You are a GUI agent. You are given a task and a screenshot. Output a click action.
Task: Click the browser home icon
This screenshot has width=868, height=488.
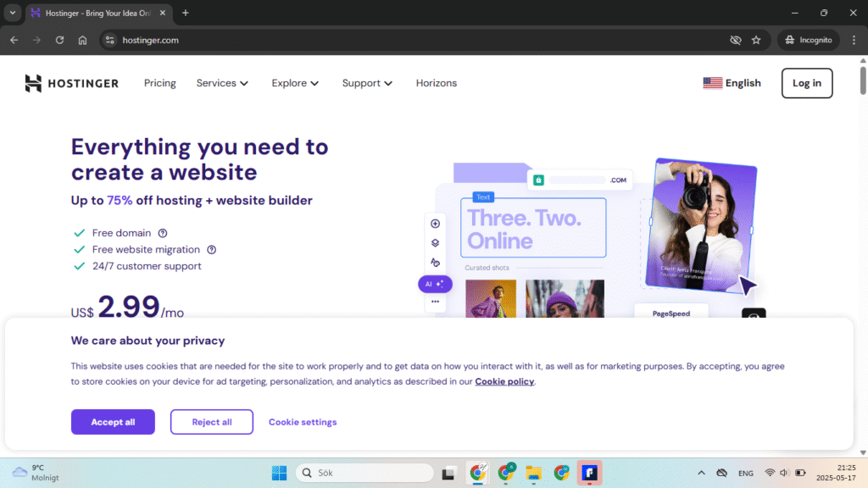(82, 40)
